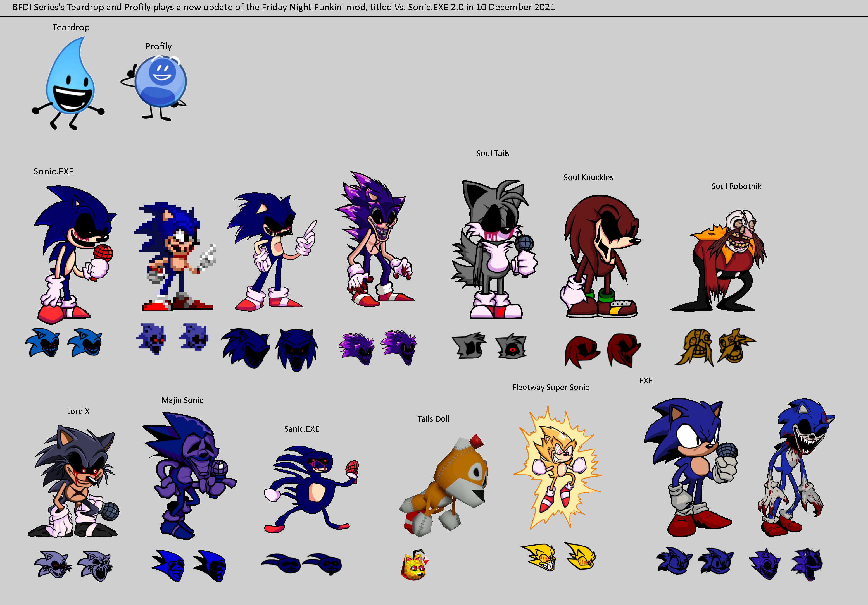The height and width of the screenshot is (605, 868).
Task: Click the Soul Robotnik sprite
Action: pos(718,261)
